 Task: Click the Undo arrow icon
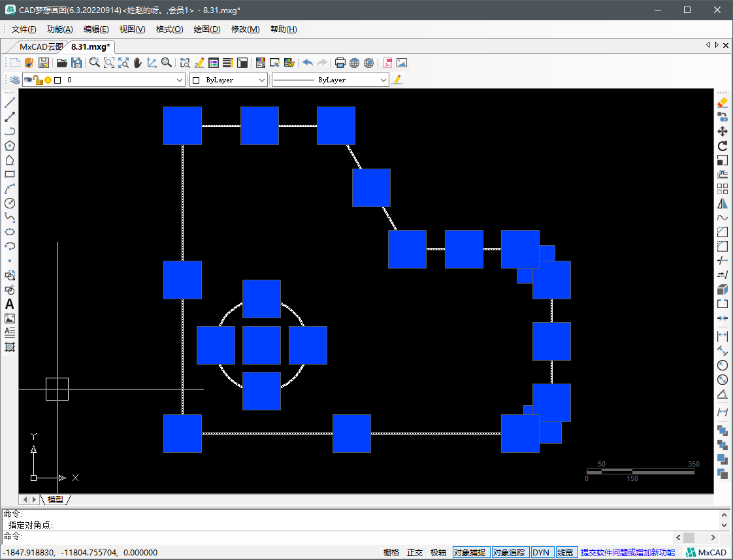308,63
